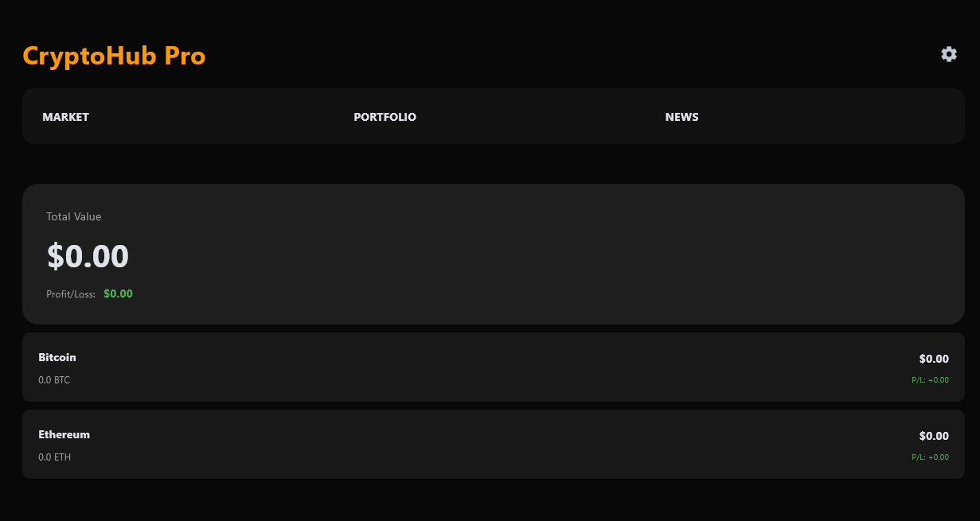This screenshot has width=980, height=521.
Task: Click the CryptoHub Pro logo title
Action: (x=114, y=56)
